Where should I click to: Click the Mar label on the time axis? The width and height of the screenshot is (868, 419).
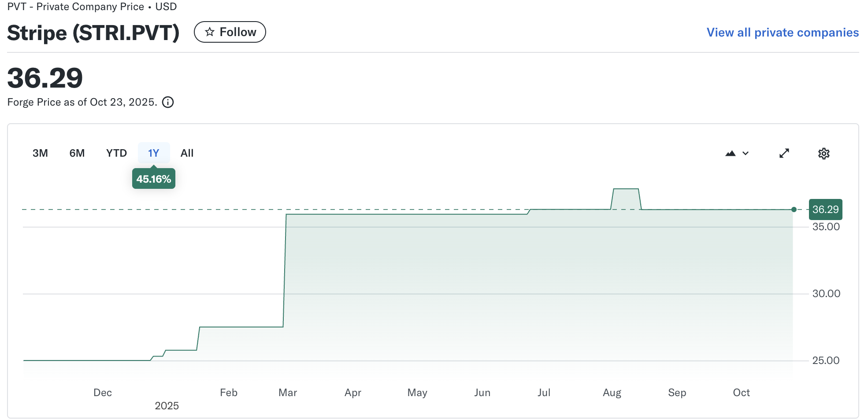[x=288, y=393]
